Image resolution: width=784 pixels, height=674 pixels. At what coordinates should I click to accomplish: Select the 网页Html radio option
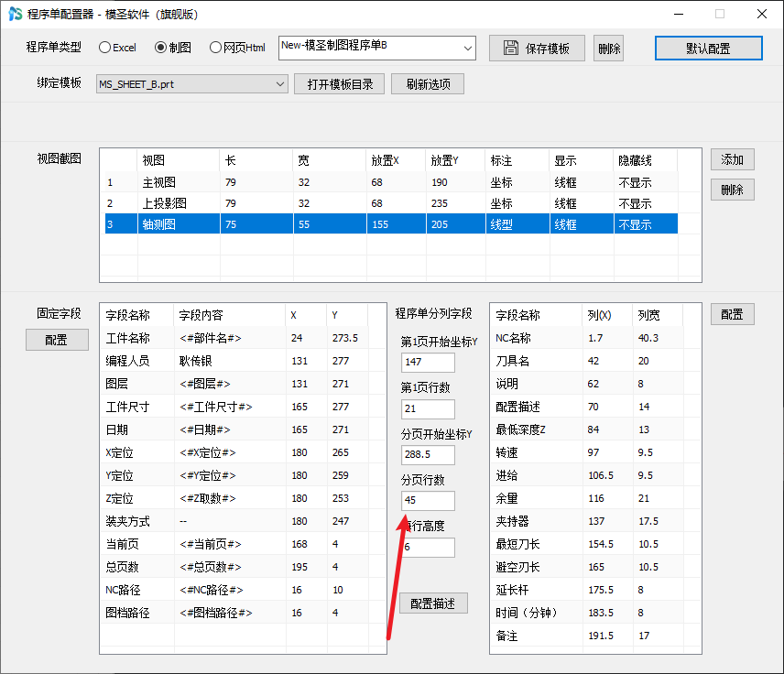(x=237, y=48)
